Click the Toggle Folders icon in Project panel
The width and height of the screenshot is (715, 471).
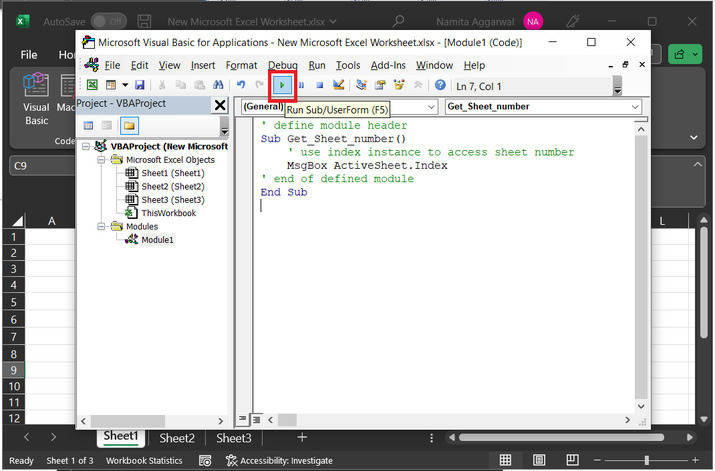click(x=129, y=125)
